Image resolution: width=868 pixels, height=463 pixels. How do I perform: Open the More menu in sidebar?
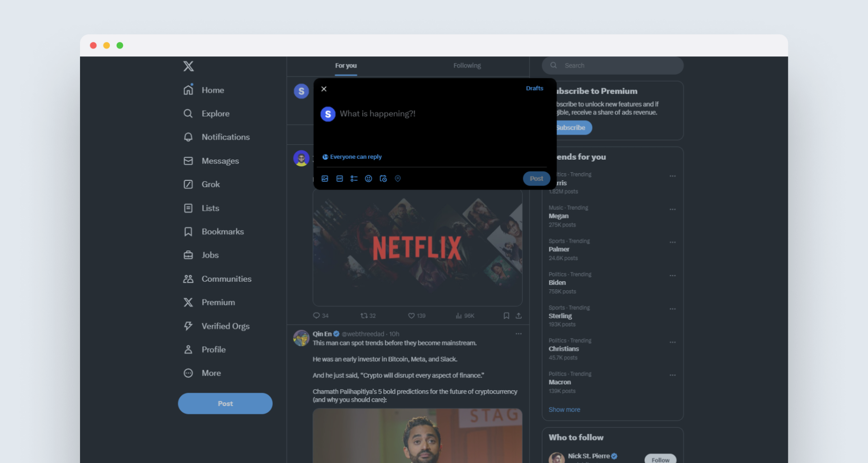click(x=202, y=373)
